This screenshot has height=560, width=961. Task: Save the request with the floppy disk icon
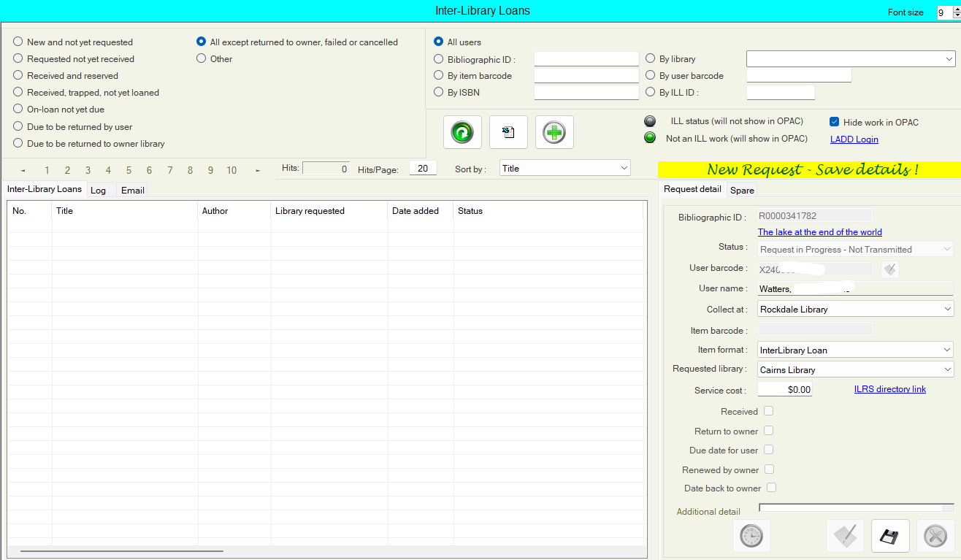coord(889,537)
